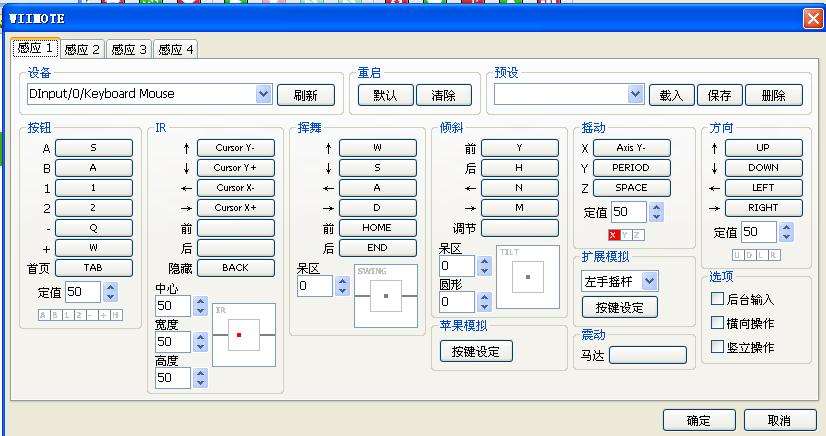Viewport: 826px width, 436px height.
Task: Click the 马达 motor mapping button
Action: tap(648, 355)
